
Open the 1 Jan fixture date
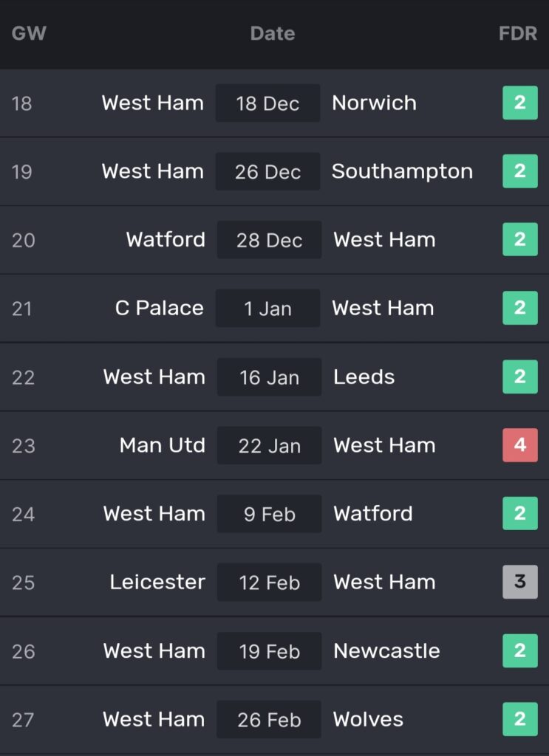click(x=267, y=308)
